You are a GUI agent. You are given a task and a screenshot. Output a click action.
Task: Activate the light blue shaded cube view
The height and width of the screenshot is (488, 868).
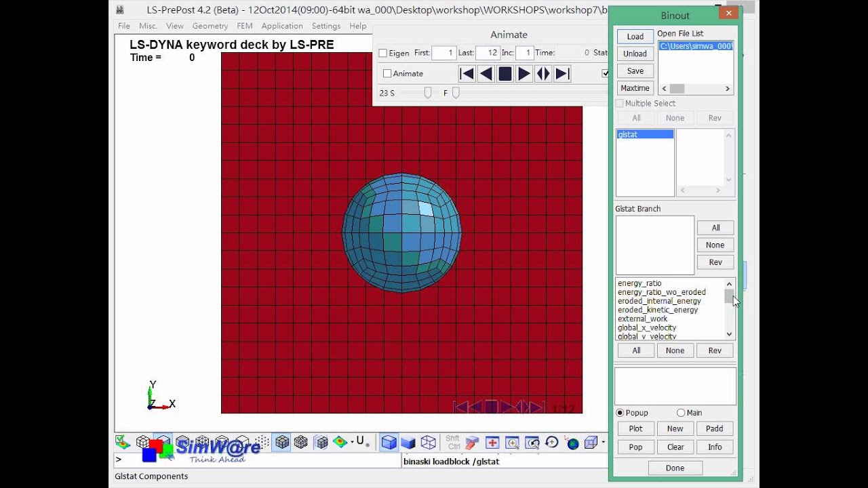389,443
